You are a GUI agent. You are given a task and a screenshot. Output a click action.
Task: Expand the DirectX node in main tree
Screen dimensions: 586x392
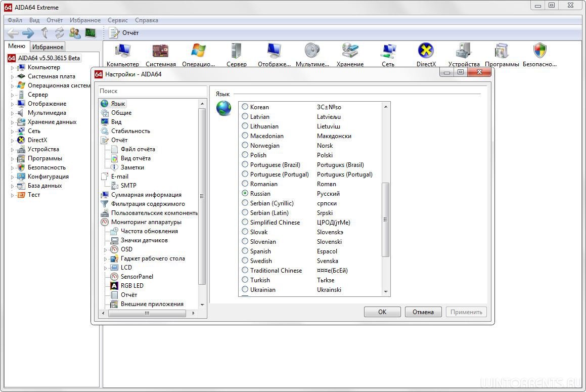coord(12,140)
